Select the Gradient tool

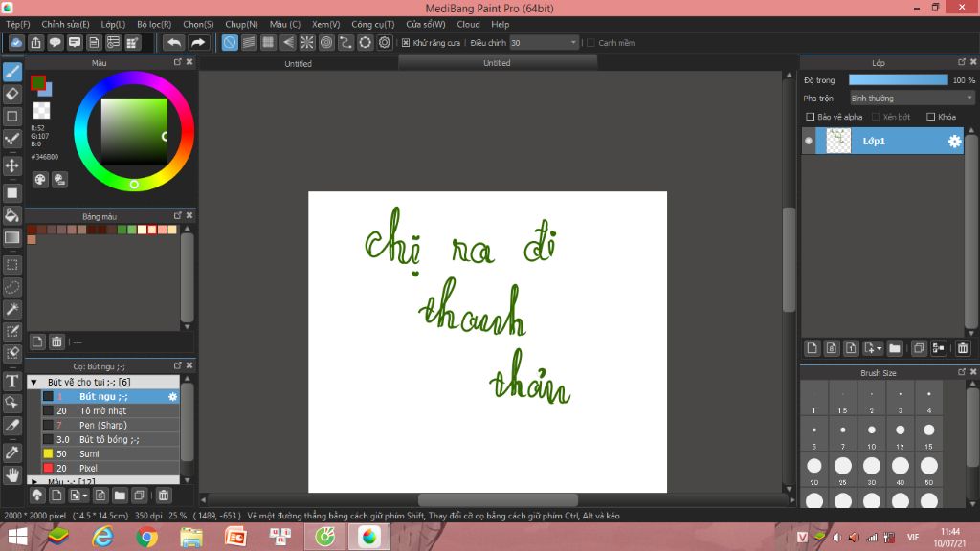(x=11, y=237)
